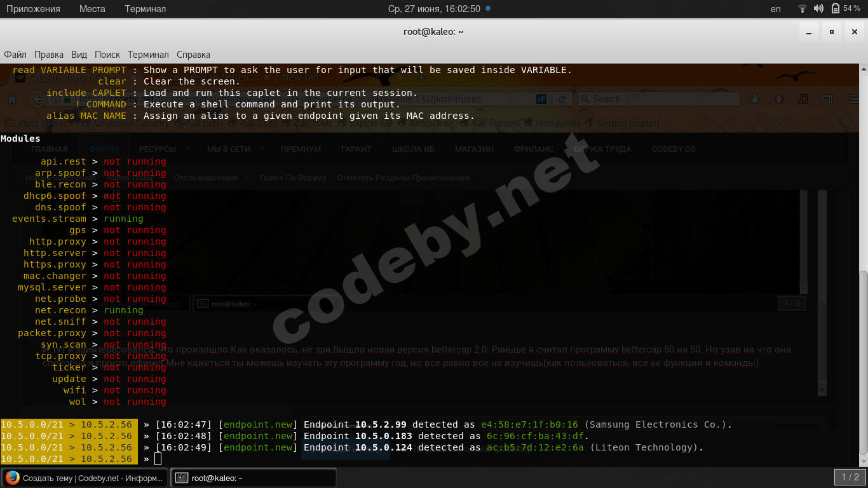Expand the Места places menu
The image size is (868, 488).
[93, 9]
